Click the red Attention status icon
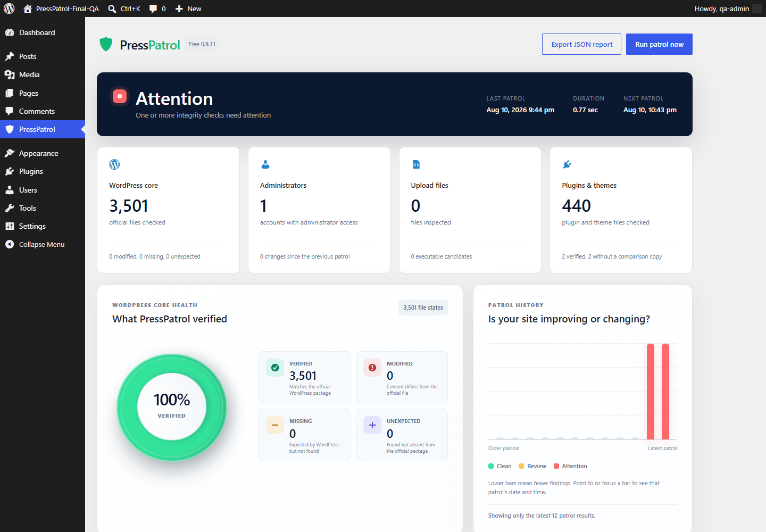The height and width of the screenshot is (532, 766). pos(120,96)
